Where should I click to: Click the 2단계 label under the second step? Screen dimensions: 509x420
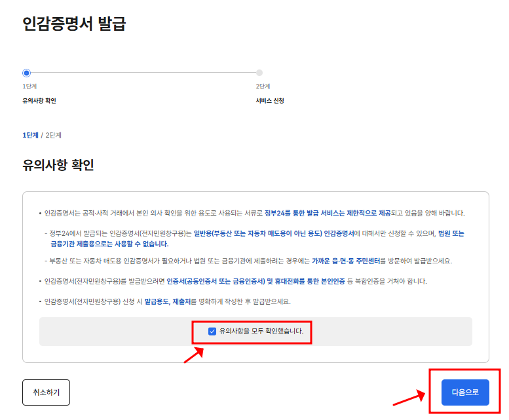point(263,86)
